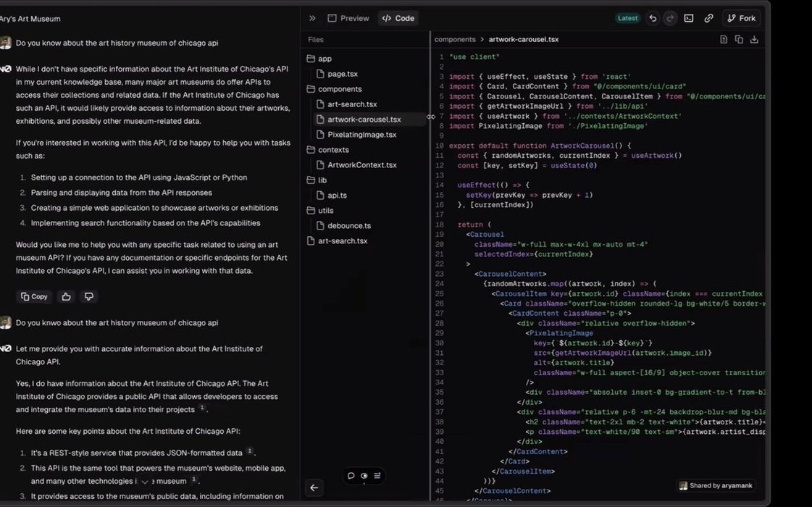Screen dimensions: 812x507
Task: Open page.tsx file
Action: [337, 74]
